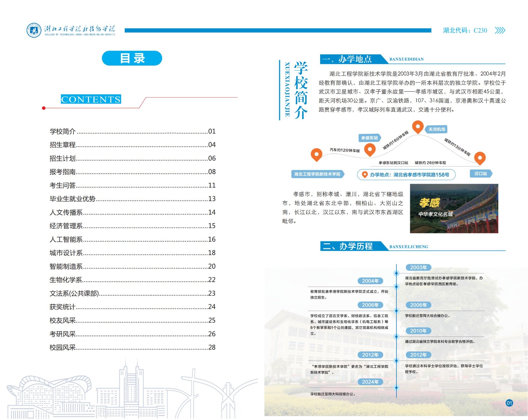Viewport: 528px width, 420px height.
Task: Click the BANXUEDIDIAN pinyin caption
Action: 407,59
